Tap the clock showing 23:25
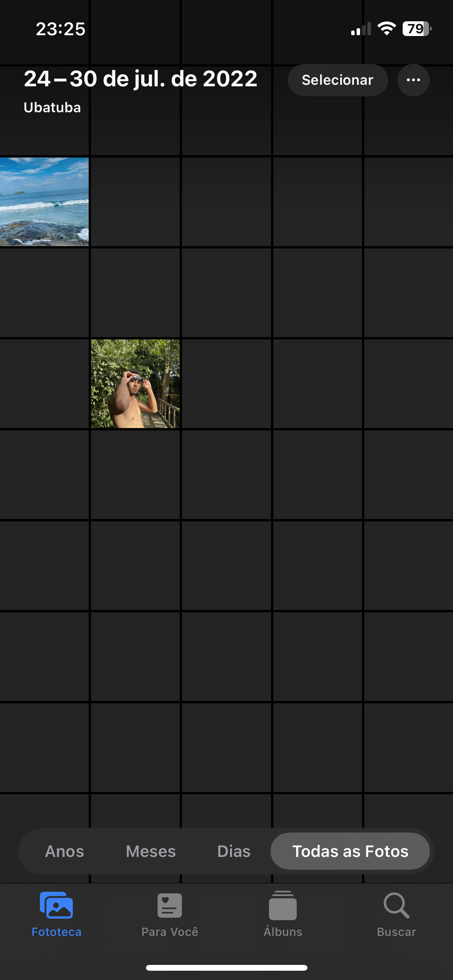Image resolution: width=453 pixels, height=980 pixels. [x=60, y=29]
